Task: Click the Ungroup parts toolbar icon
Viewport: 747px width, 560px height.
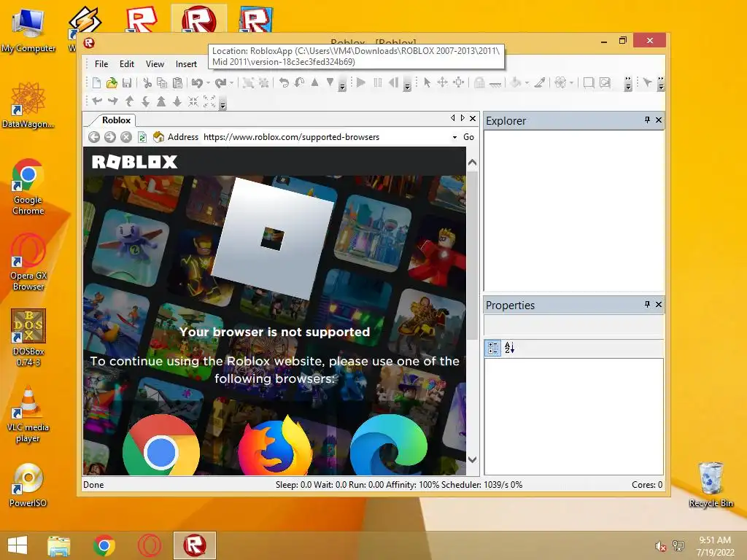Action: click(x=263, y=83)
